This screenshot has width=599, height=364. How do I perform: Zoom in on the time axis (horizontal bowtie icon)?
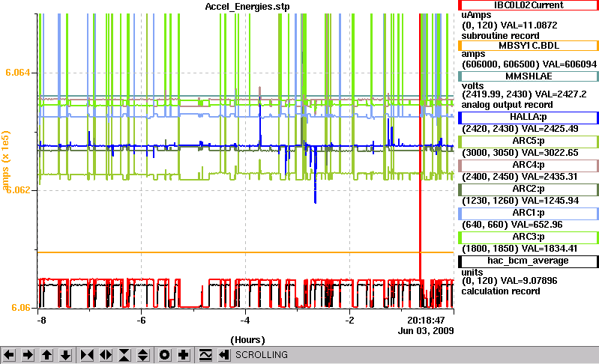click(x=87, y=355)
